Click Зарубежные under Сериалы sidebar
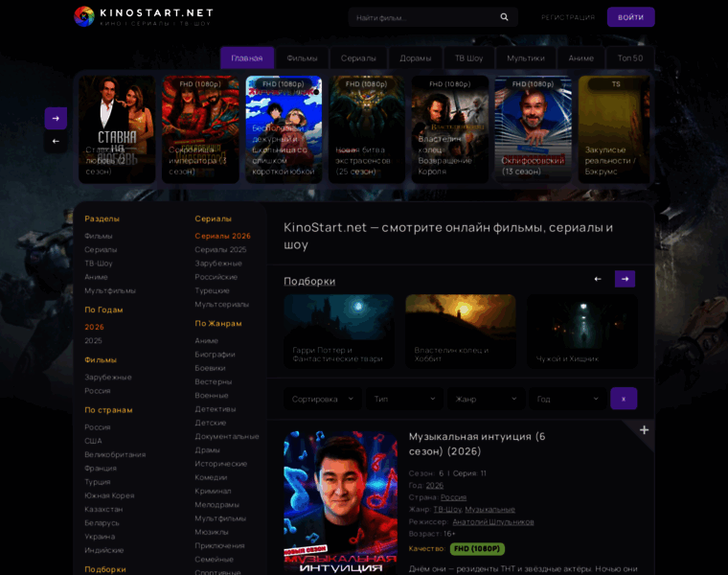Viewport: 728px width, 575px height. pyautogui.click(x=218, y=264)
